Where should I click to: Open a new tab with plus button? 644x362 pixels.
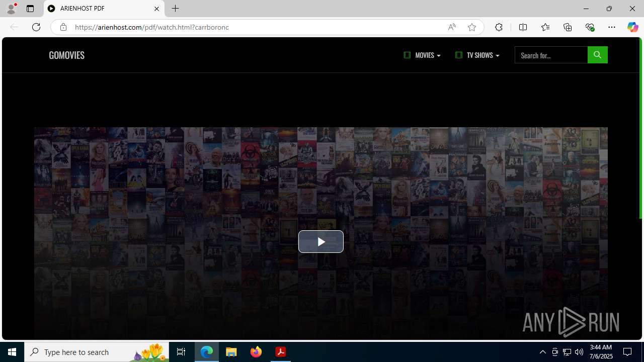175,9
